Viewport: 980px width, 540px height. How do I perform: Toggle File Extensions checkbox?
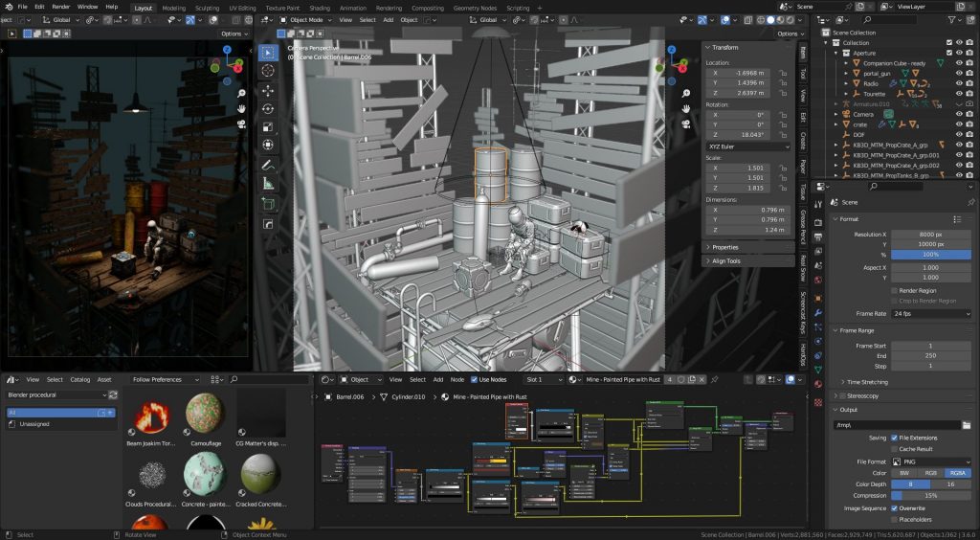coord(895,438)
